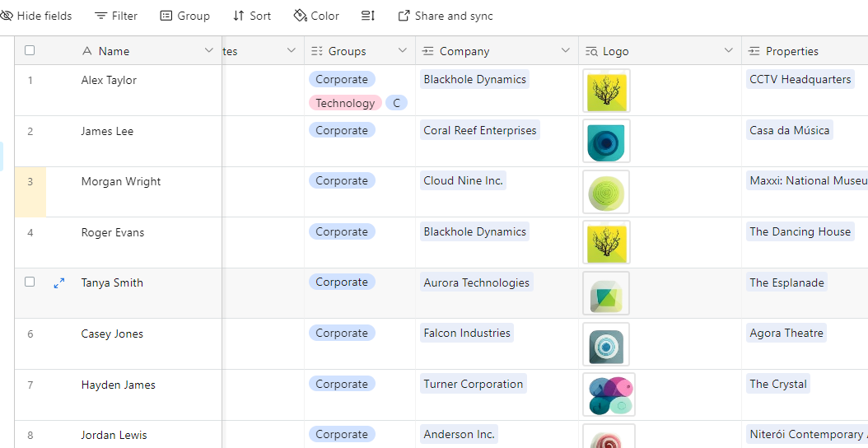Open Morgan Wright's green circle logo thumbnail
This screenshot has width=868, height=448.
(607, 192)
